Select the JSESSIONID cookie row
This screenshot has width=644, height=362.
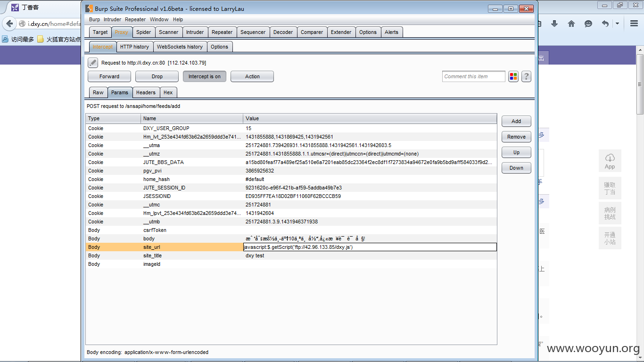[x=291, y=196]
